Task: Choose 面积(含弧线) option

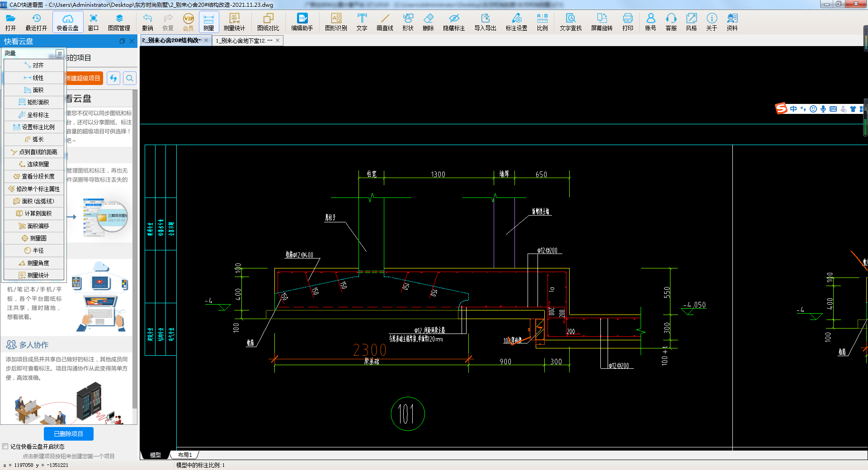Action: pyautogui.click(x=34, y=201)
